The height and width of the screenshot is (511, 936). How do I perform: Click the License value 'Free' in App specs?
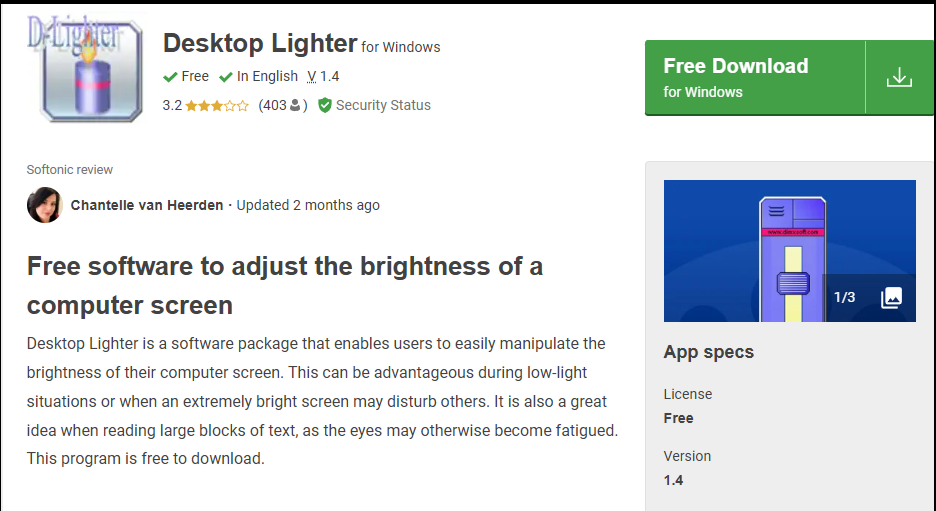pos(678,418)
